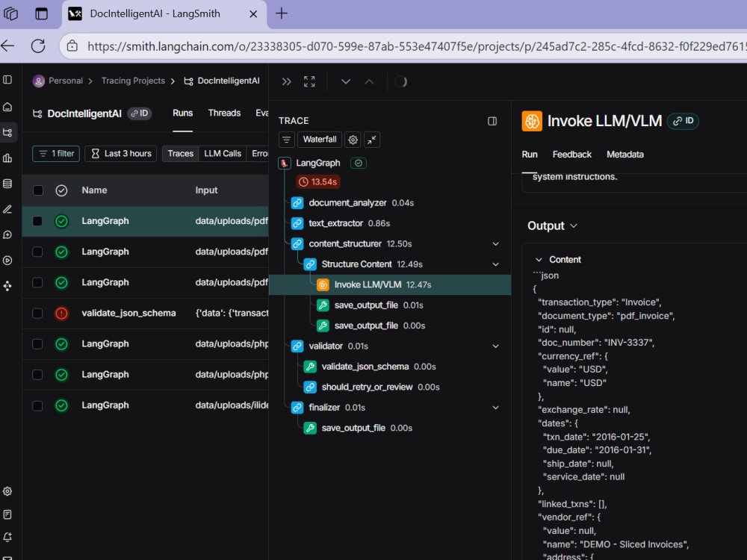Open the Last 3 hours time dropdown

120,154
